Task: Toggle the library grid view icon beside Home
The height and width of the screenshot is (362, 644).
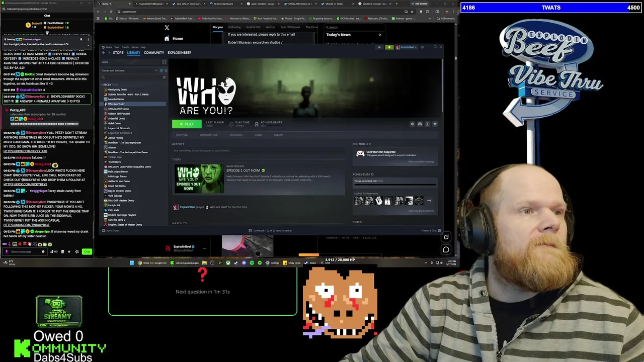Action: pyautogui.click(x=164, y=62)
